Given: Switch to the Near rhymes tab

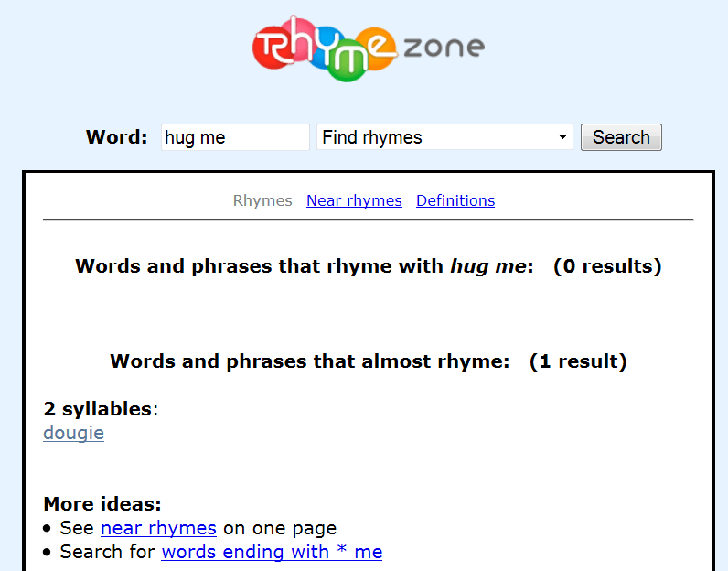Looking at the screenshot, I should (354, 200).
